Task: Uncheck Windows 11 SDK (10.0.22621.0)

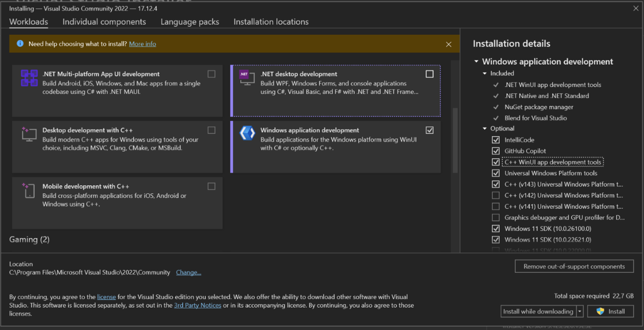Action: click(496, 239)
